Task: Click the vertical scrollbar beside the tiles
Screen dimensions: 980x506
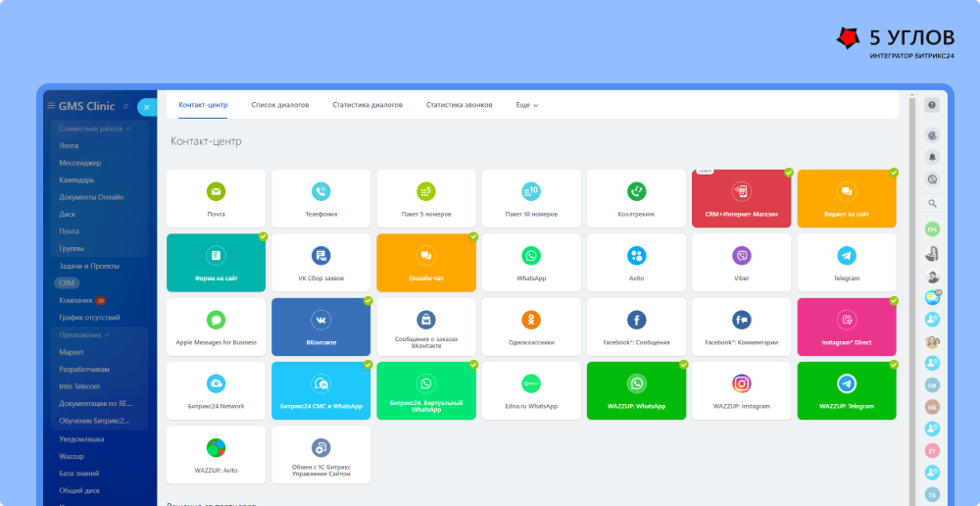Action: pos(911,294)
